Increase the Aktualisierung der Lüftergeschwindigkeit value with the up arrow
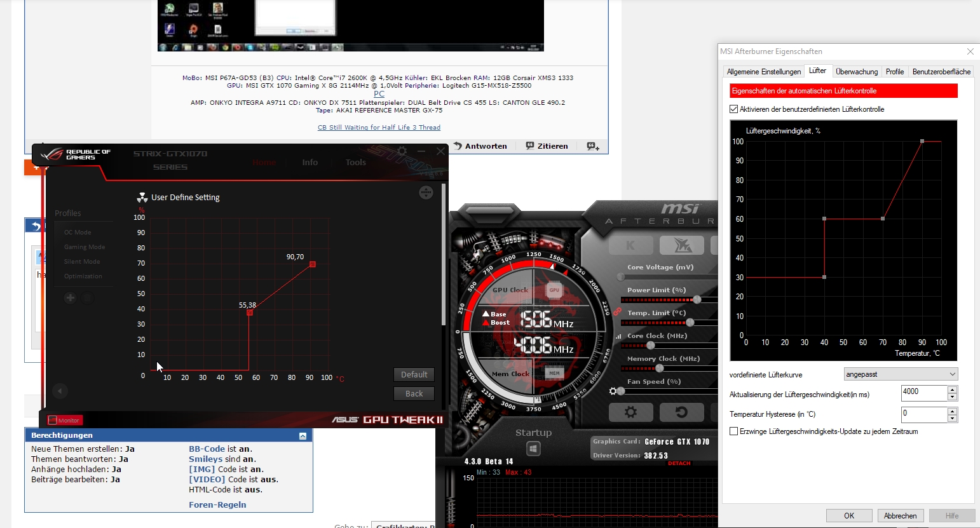The height and width of the screenshot is (528, 980). [952, 389]
